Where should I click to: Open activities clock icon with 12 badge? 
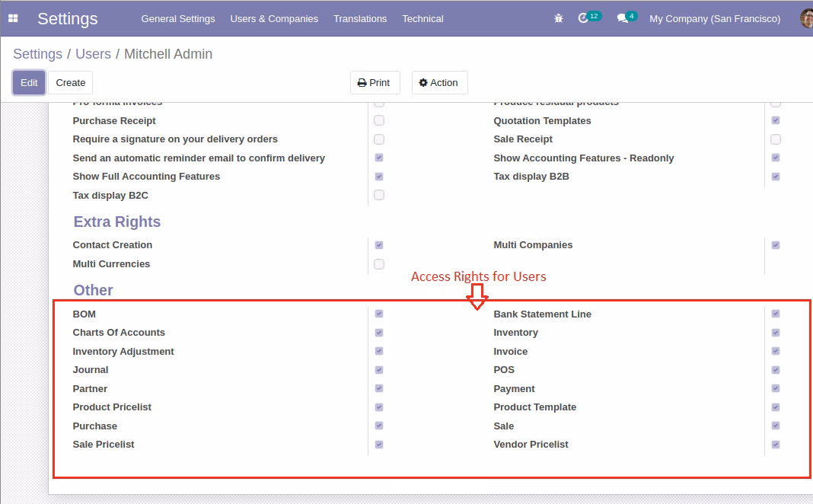pos(589,18)
